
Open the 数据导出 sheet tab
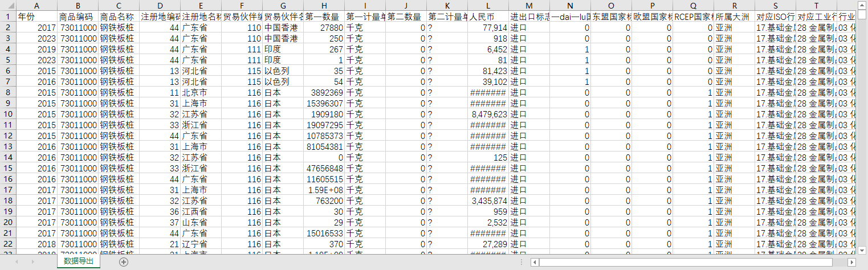click(79, 261)
